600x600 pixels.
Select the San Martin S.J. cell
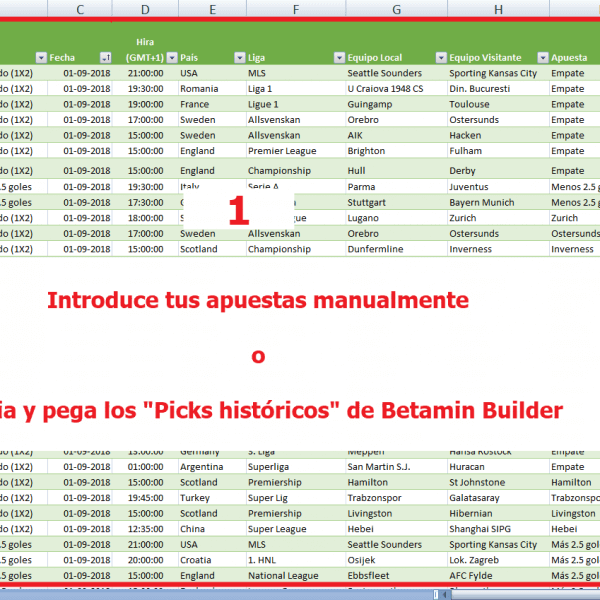point(396,467)
